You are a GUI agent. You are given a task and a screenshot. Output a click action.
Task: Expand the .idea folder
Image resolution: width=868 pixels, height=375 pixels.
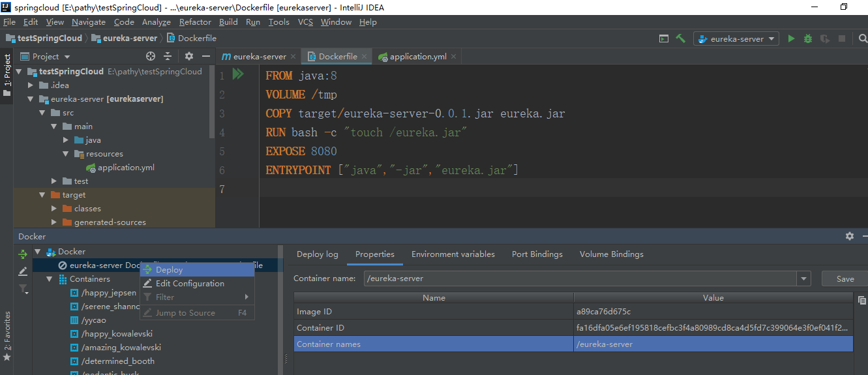[x=30, y=85]
